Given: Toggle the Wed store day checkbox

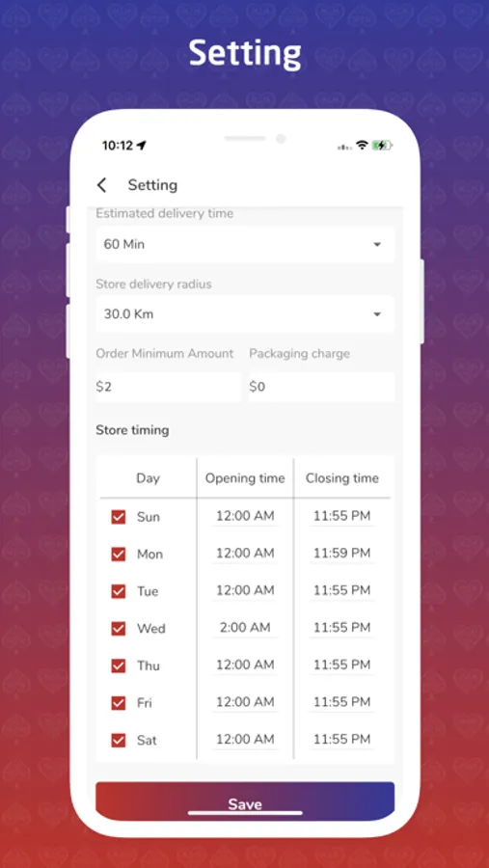Looking at the screenshot, I should [119, 628].
